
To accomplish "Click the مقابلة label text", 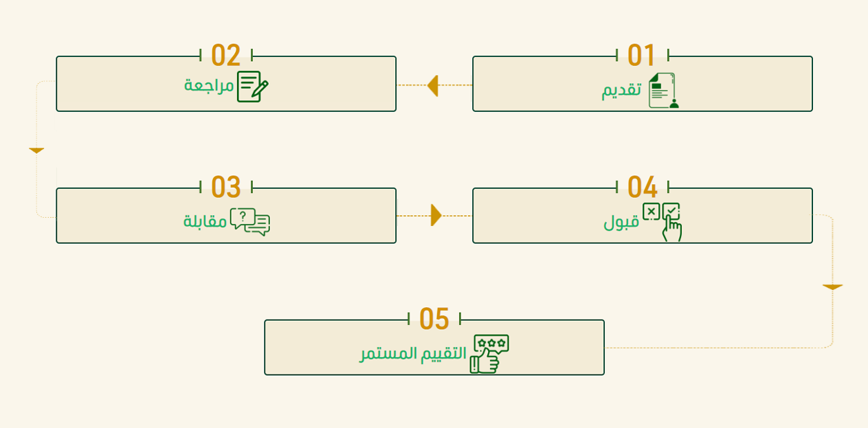I will pos(205,221).
